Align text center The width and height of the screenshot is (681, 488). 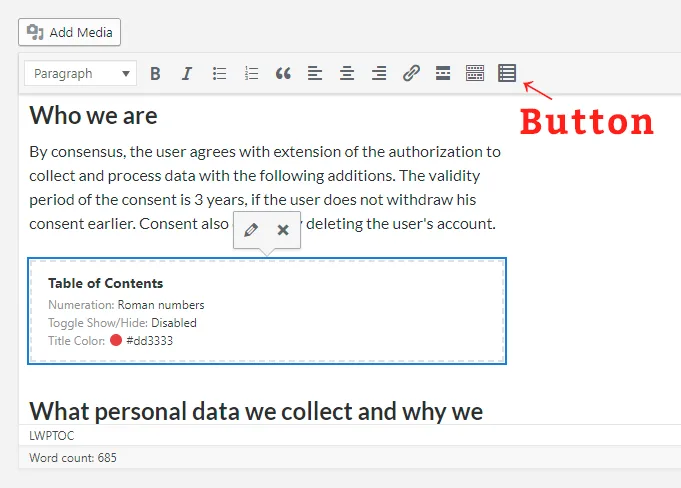coord(347,73)
